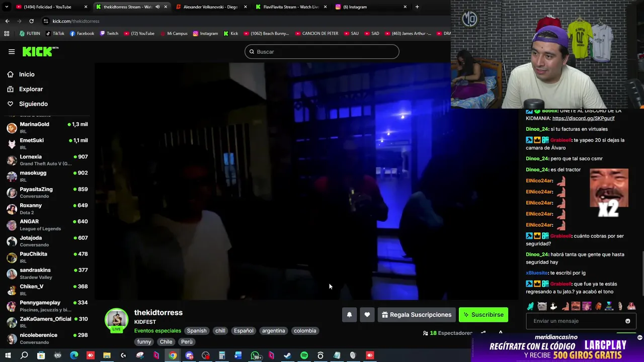Image resolution: width=644 pixels, height=362 pixels.
Task: Open ZeKaGamers_Oficial's channel in sidebar
Action: (x=47, y=322)
